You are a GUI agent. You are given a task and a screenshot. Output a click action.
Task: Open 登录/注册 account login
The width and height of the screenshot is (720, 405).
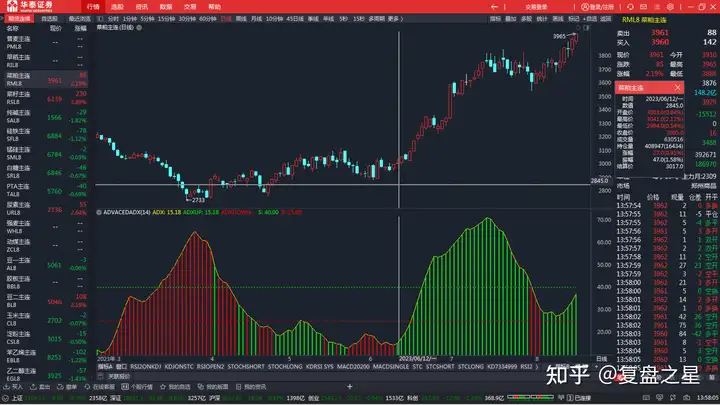pyautogui.click(x=597, y=7)
